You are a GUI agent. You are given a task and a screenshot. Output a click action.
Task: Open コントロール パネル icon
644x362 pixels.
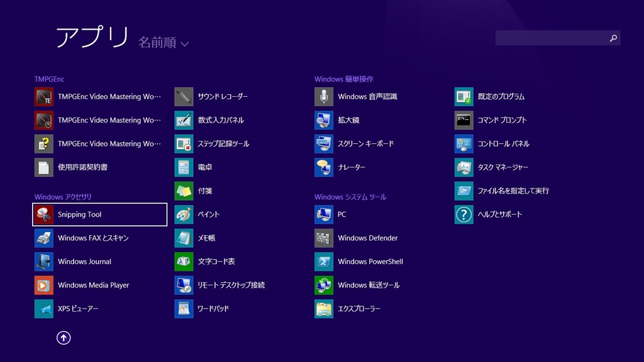pos(464,144)
